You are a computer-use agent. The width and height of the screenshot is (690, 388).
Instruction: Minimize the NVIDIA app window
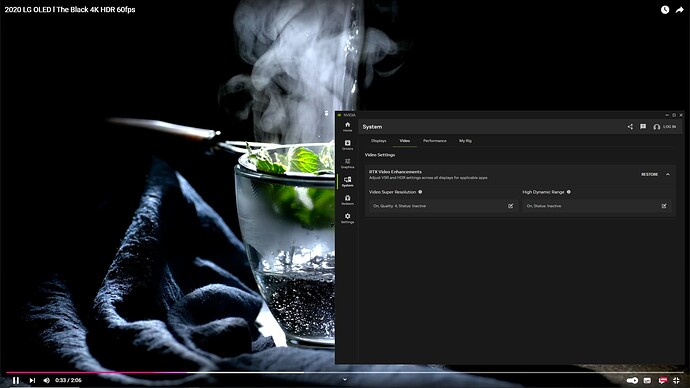[667, 115]
